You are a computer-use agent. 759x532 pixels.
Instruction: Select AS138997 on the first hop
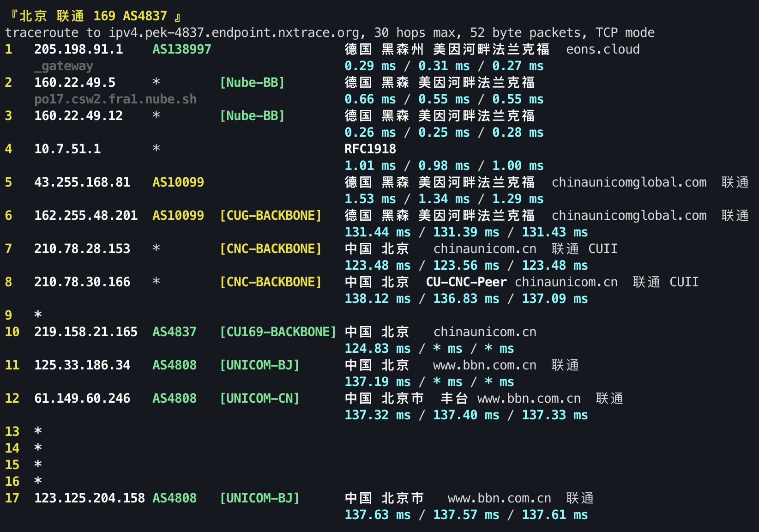(x=181, y=49)
